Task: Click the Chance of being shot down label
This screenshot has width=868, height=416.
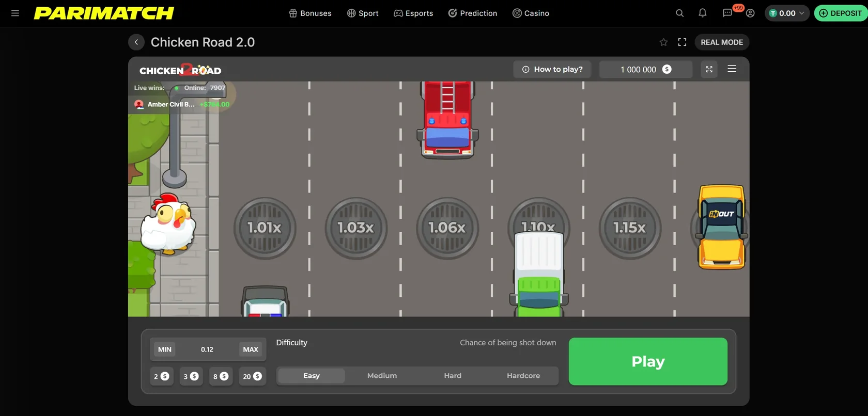Action: [508, 343]
